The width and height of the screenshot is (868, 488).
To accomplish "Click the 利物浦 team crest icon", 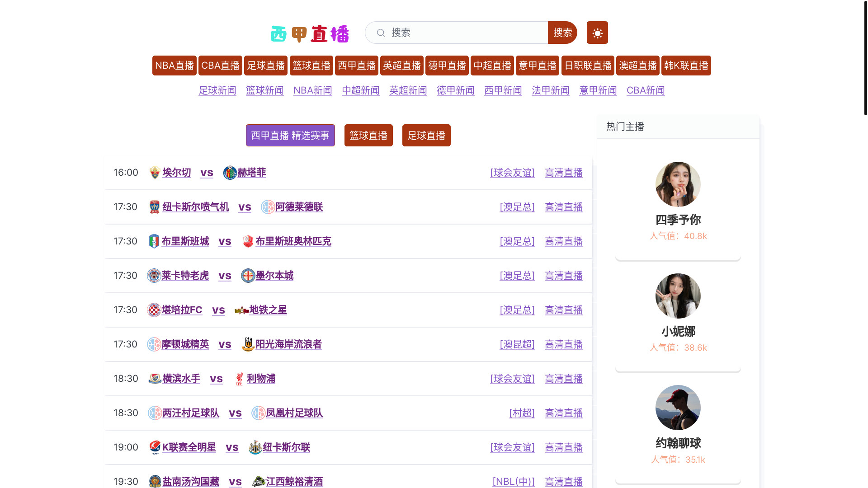I will [239, 379].
